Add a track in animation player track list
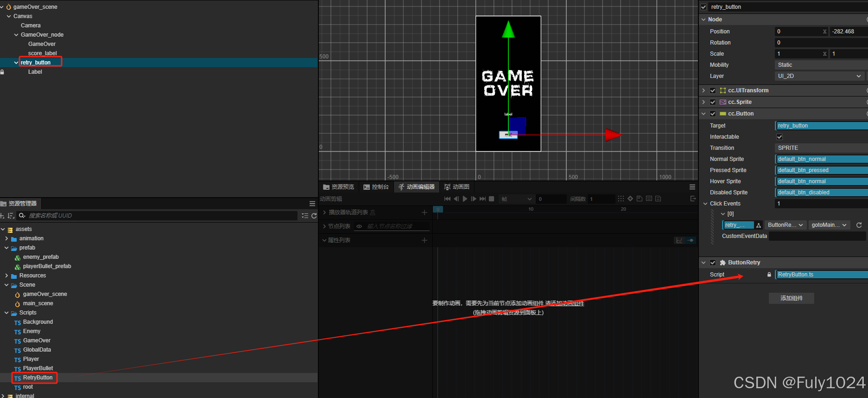The image size is (868, 398). click(424, 212)
